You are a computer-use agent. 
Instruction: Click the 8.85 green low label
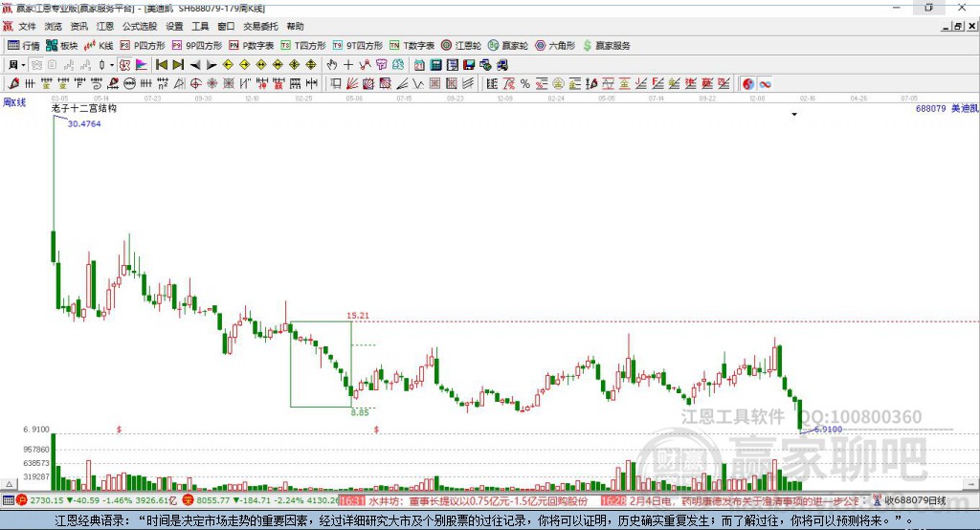click(x=360, y=412)
